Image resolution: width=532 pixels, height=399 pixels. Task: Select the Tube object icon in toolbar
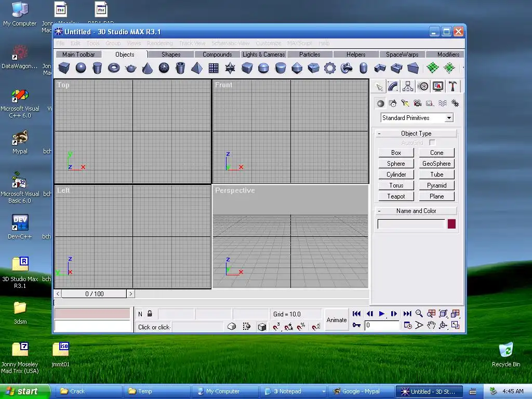click(x=180, y=68)
